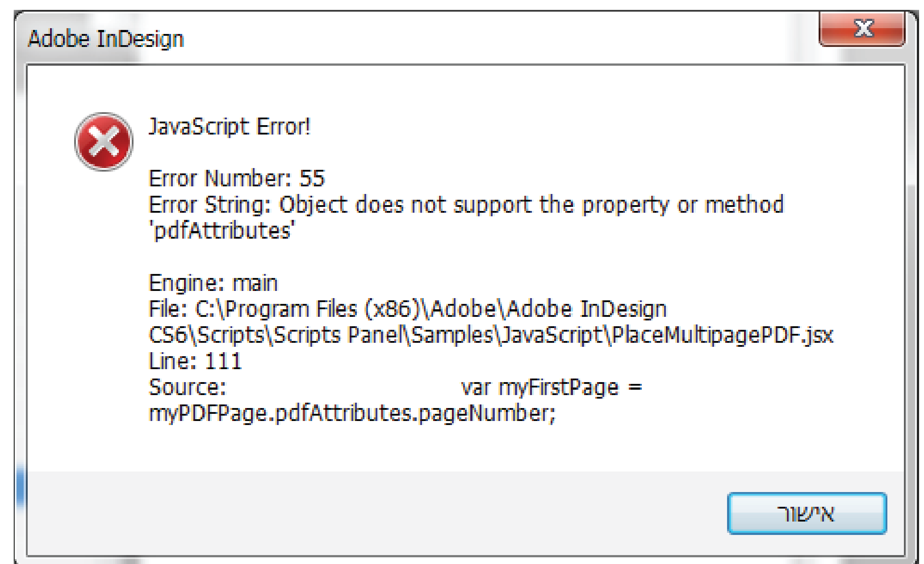Click the PlaceMultipagePDF.jsx file name
The image size is (924, 564).
722,335
